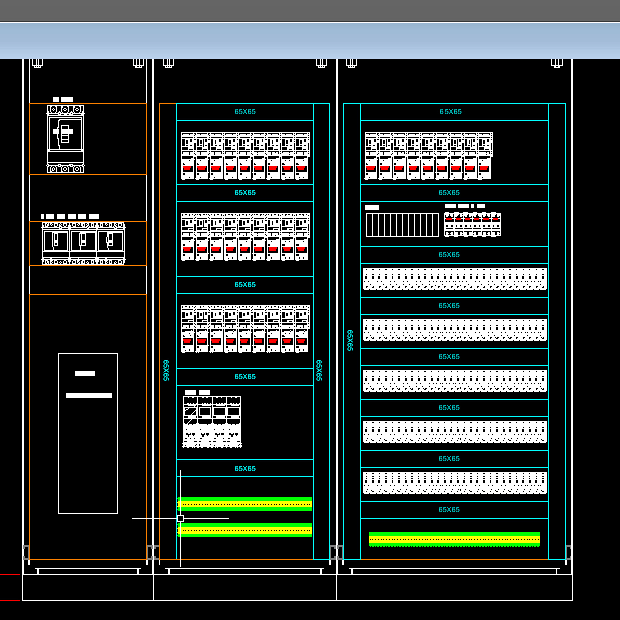Click the lower green busbar in middle cabinet
Viewport: 620px width, 620px height.
point(245,530)
